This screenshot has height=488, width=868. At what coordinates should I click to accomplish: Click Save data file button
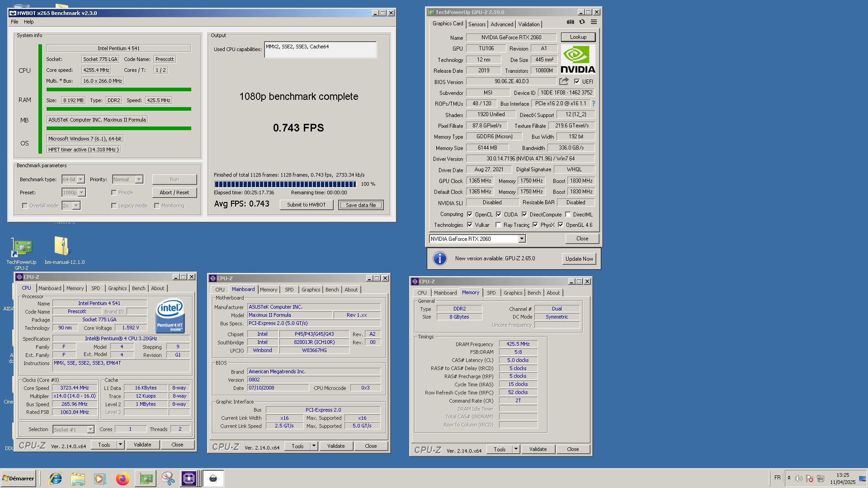tap(361, 205)
